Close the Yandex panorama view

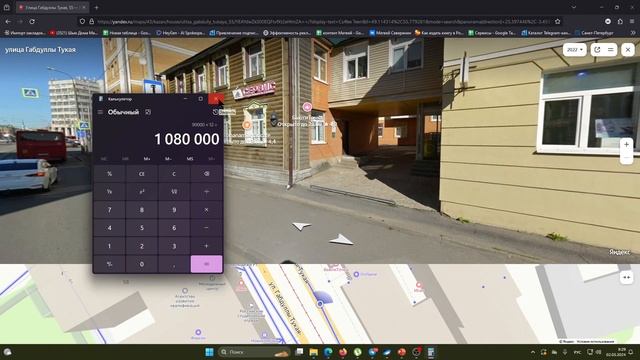[x=628, y=49]
